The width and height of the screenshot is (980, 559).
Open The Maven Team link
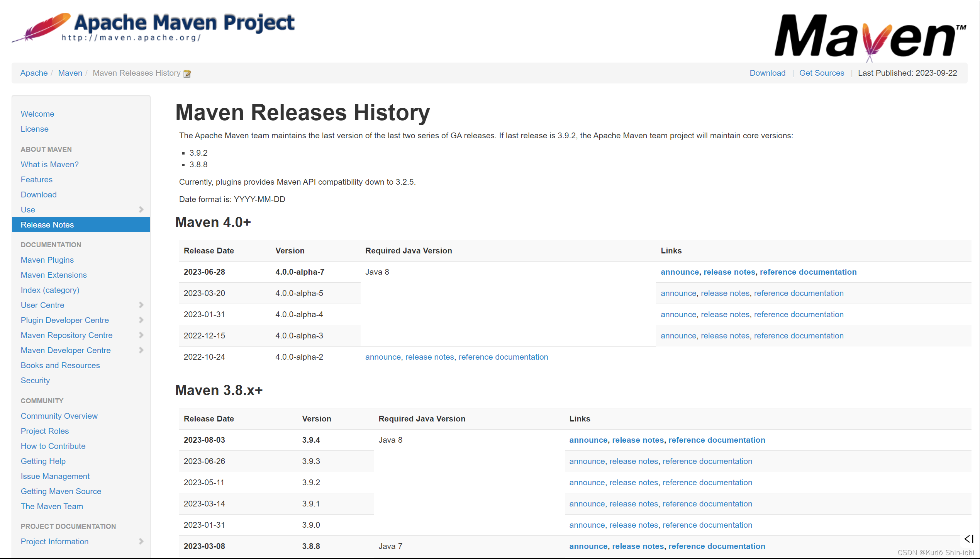[52, 506]
